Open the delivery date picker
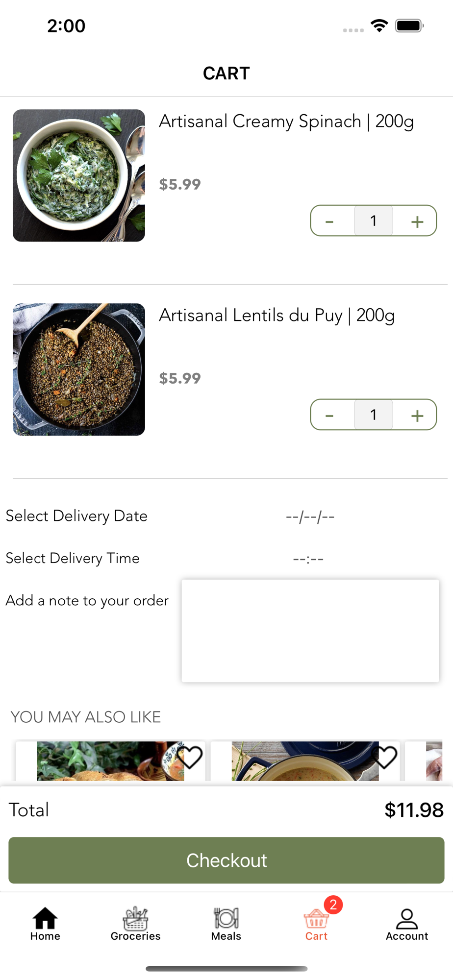Viewport: 453px width, 980px height. coord(310,516)
